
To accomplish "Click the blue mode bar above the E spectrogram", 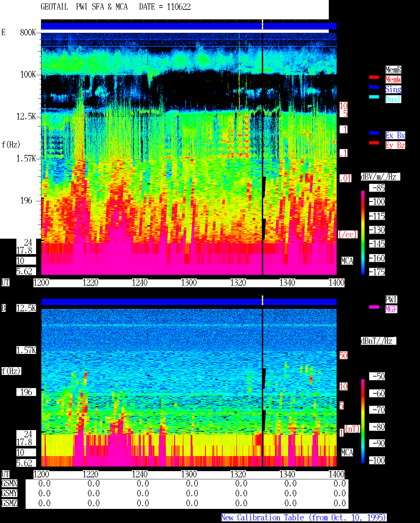I will 189,26.
